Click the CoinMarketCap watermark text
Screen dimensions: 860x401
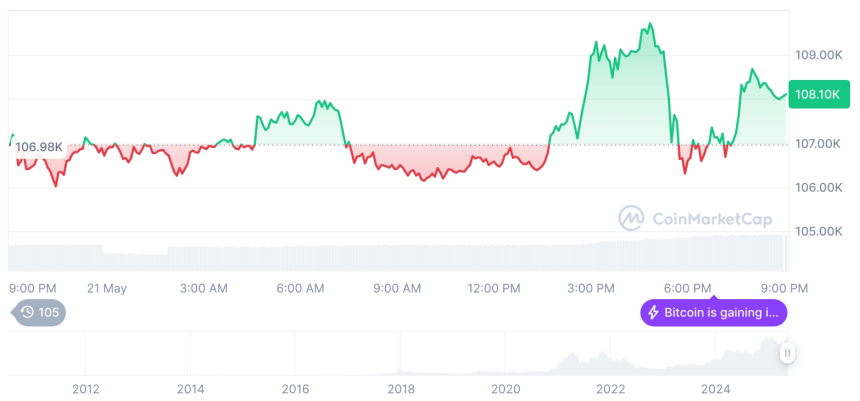(710, 218)
